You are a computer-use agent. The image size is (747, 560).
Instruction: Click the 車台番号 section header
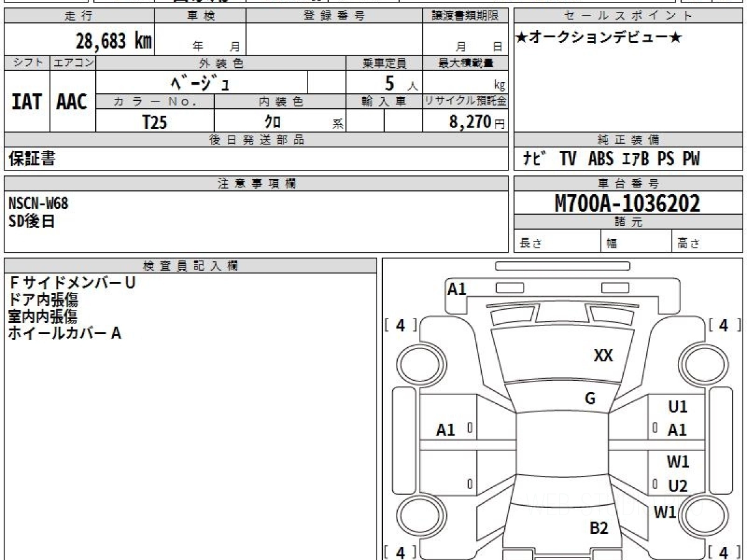(x=628, y=184)
